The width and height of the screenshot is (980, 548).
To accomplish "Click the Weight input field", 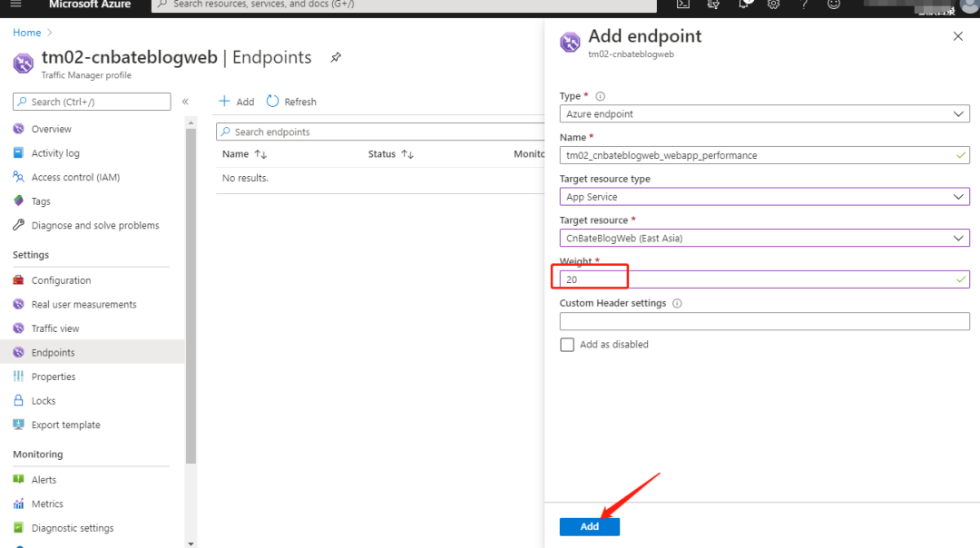I will (x=764, y=279).
